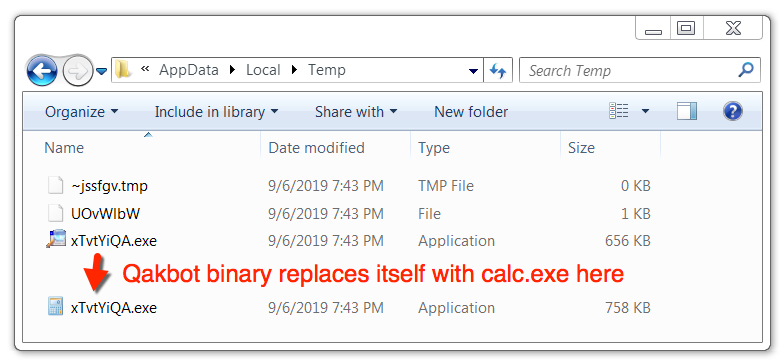Click the Local breadcrumb in address bar

click(x=263, y=70)
